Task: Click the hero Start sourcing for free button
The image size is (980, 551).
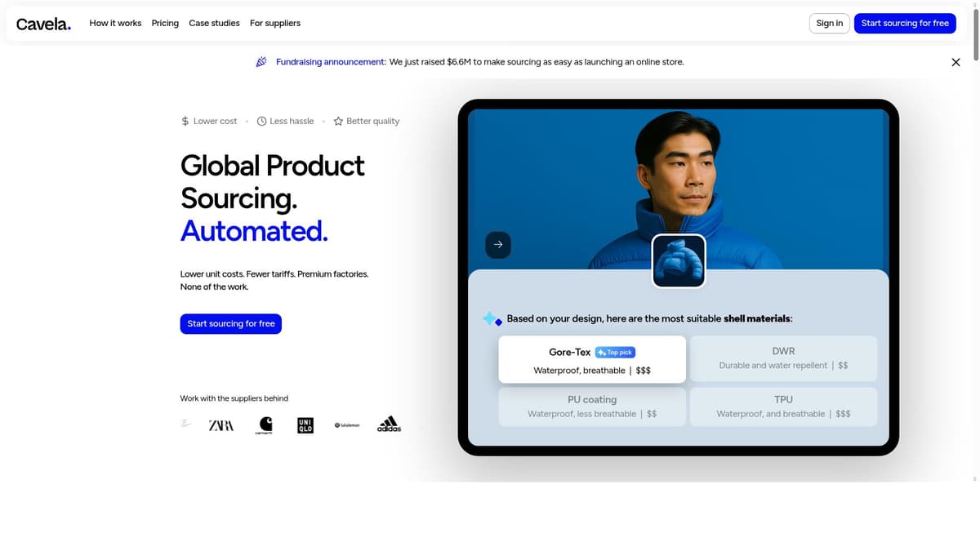Action: pos(231,324)
